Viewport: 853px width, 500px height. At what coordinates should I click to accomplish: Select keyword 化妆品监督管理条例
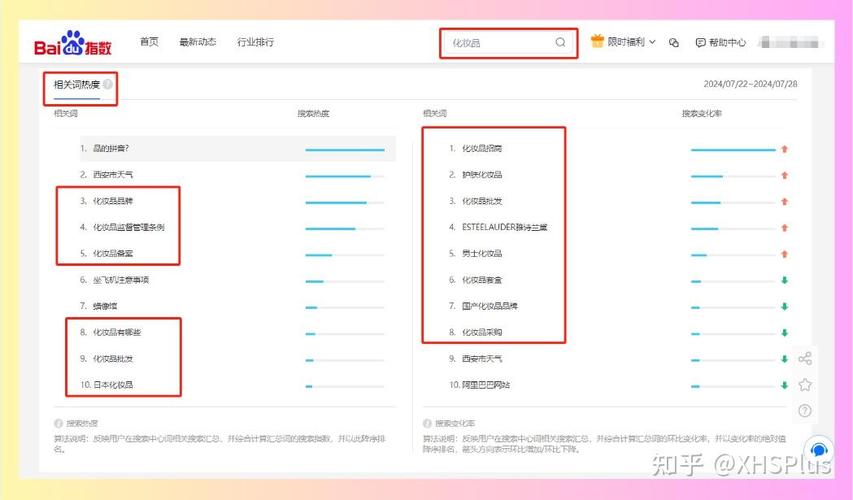click(x=128, y=227)
